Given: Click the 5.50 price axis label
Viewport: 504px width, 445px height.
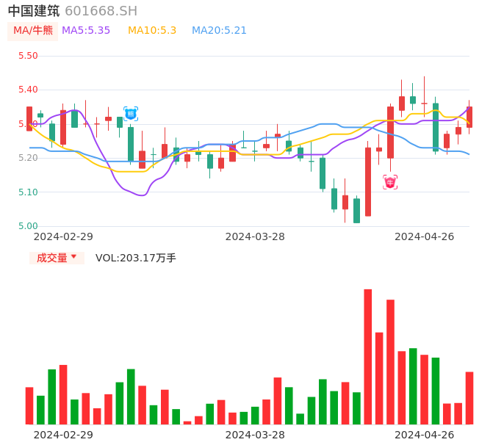Looking at the screenshot, I should click(28, 56).
